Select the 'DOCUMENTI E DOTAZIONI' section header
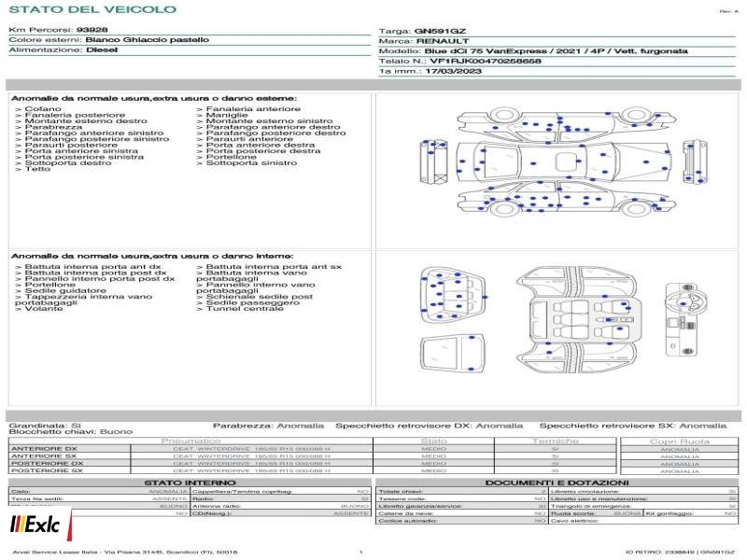The height and width of the screenshot is (560, 747). coord(557,483)
